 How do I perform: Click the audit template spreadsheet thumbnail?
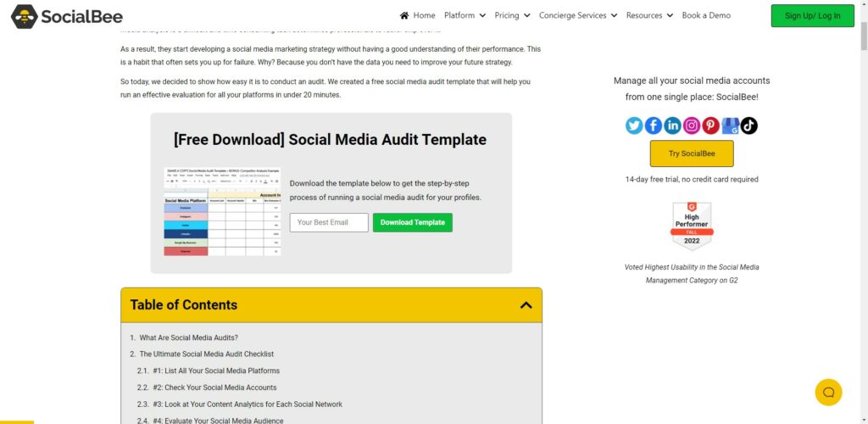223,211
